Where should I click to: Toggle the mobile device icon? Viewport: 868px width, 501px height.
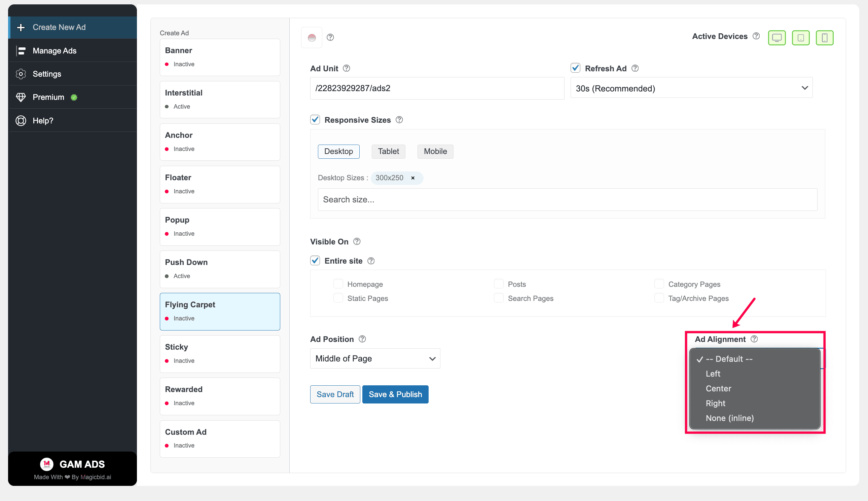(824, 38)
